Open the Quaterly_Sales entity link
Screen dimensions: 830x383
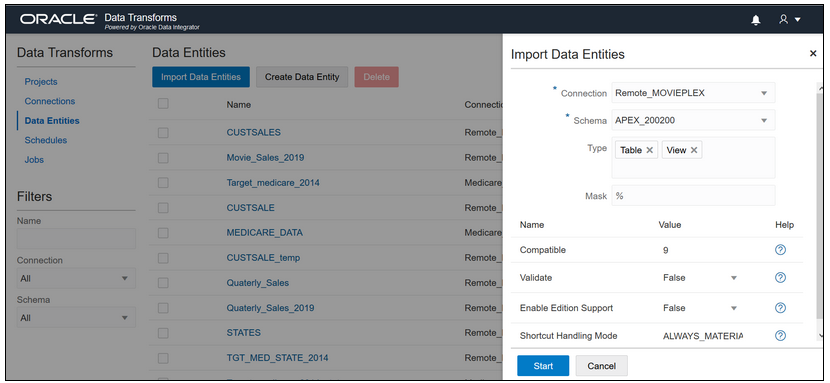pos(258,283)
